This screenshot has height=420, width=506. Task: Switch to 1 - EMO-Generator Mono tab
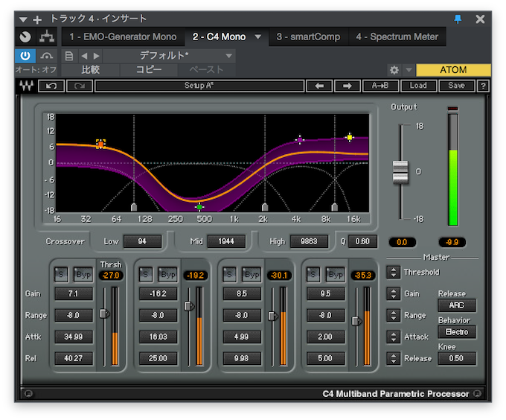[123, 36]
